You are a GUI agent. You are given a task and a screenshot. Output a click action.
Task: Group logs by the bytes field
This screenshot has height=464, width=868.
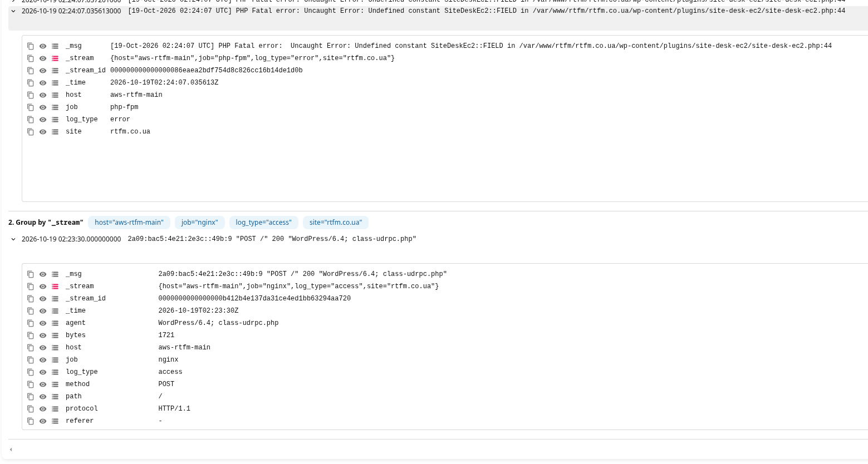point(55,335)
